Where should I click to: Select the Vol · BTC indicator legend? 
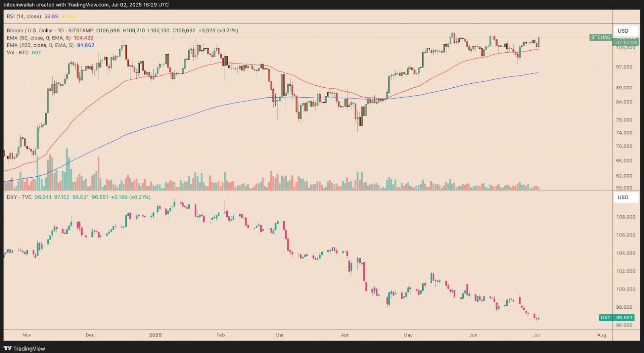point(18,52)
